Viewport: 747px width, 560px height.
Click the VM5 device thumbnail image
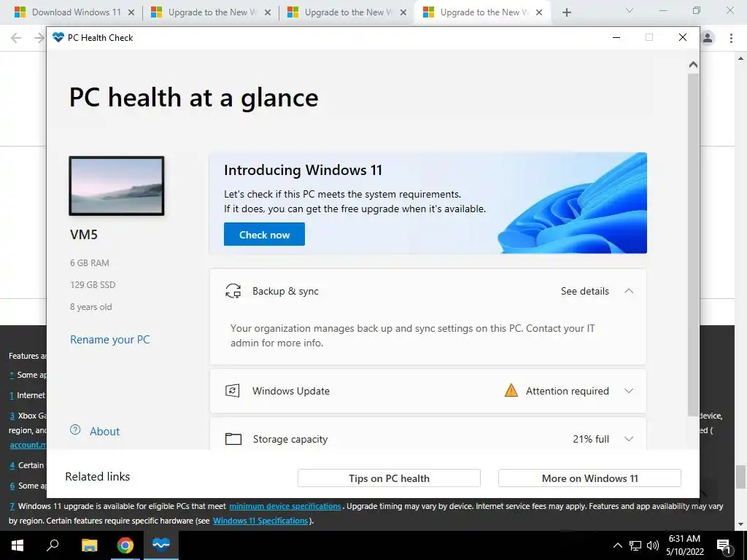point(117,186)
